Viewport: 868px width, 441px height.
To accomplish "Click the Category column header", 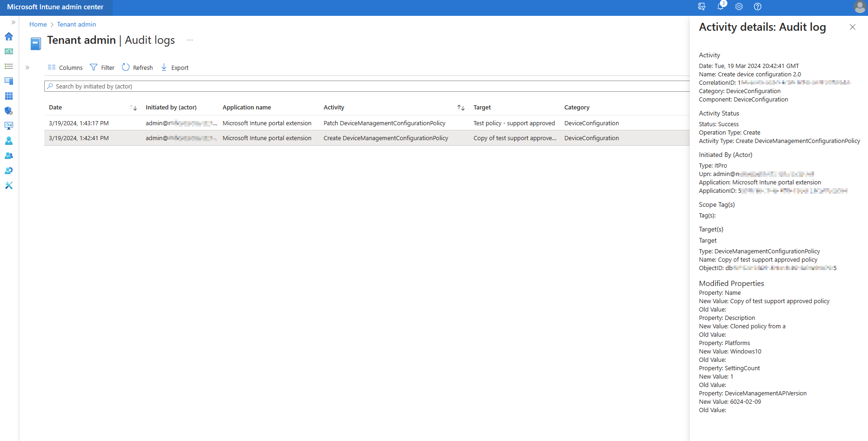I will click(x=577, y=108).
